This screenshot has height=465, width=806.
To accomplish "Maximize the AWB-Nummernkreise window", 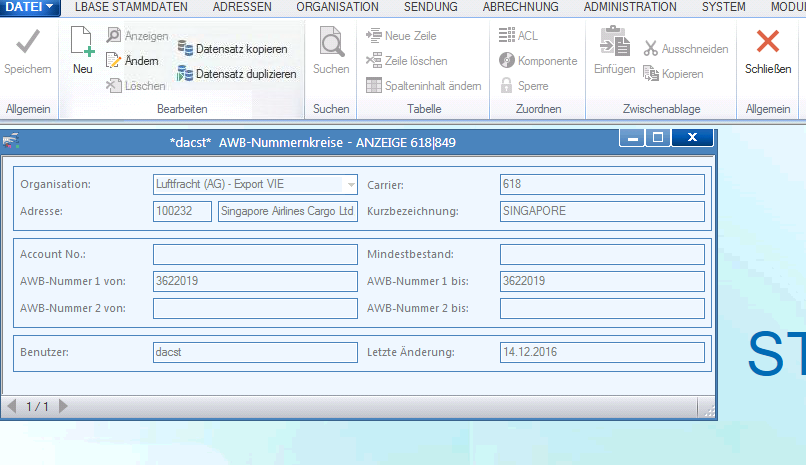I will coord(658,137).
